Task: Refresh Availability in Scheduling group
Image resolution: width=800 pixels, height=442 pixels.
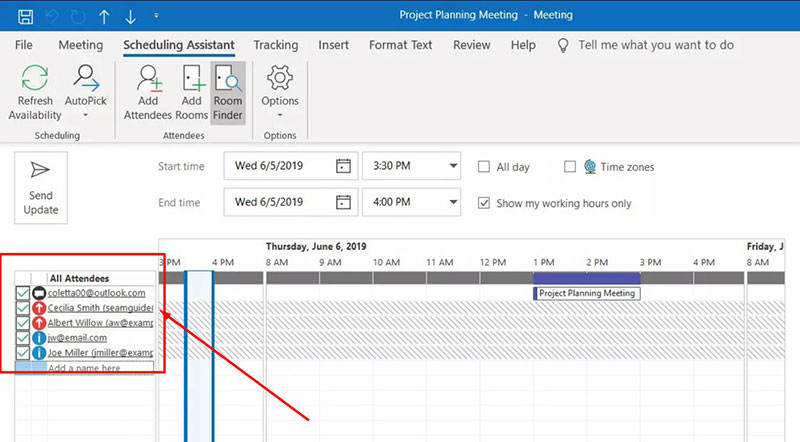Action: 35,92
